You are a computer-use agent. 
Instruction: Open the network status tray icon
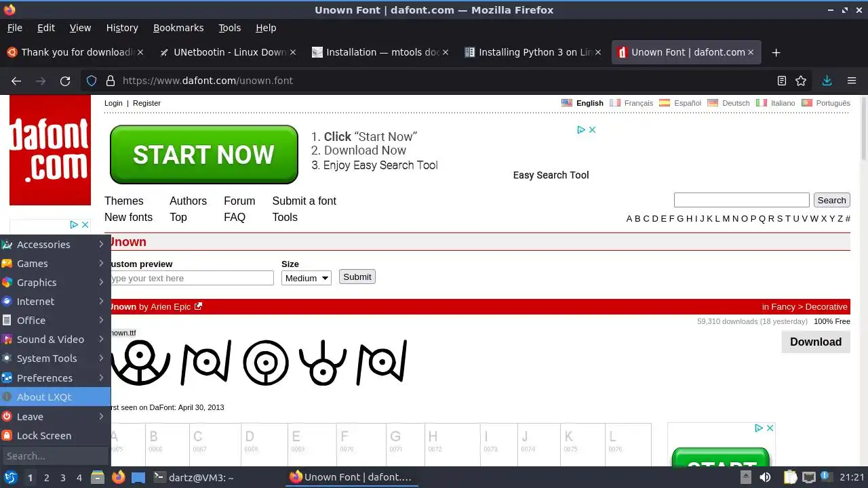[808, 477]
